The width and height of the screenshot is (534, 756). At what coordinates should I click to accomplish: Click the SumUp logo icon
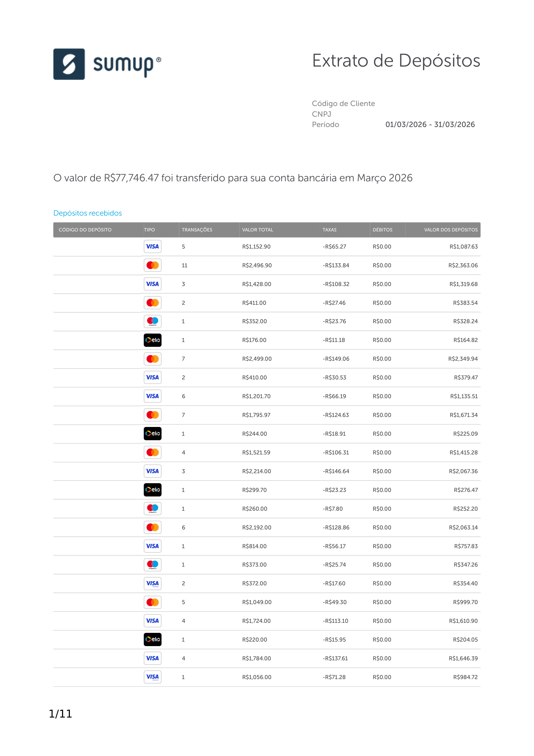[x=69, y=64]
